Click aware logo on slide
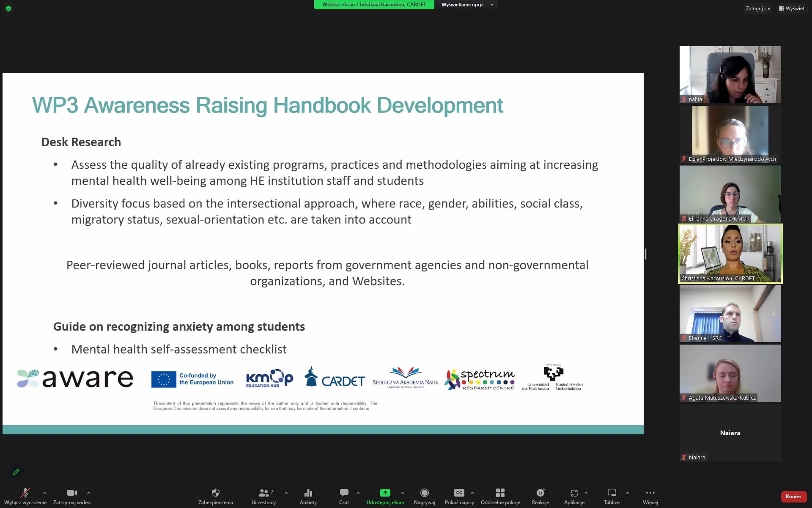This screenshot has width=812, height=508. point(75,378)
